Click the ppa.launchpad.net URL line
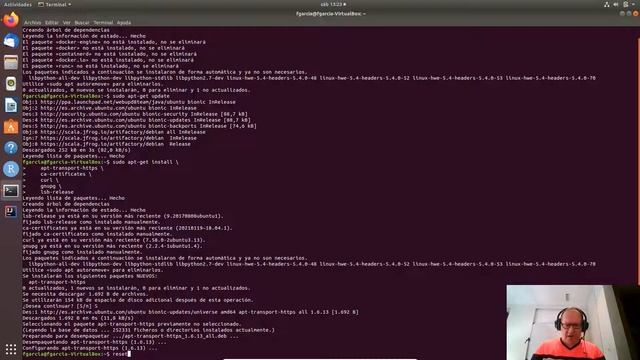 tap(129, 102)
